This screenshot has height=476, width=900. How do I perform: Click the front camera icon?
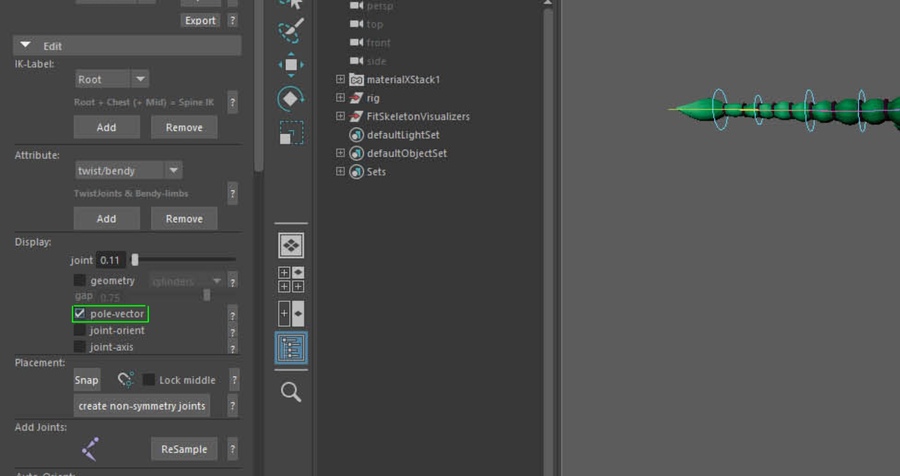coord(356,42)
